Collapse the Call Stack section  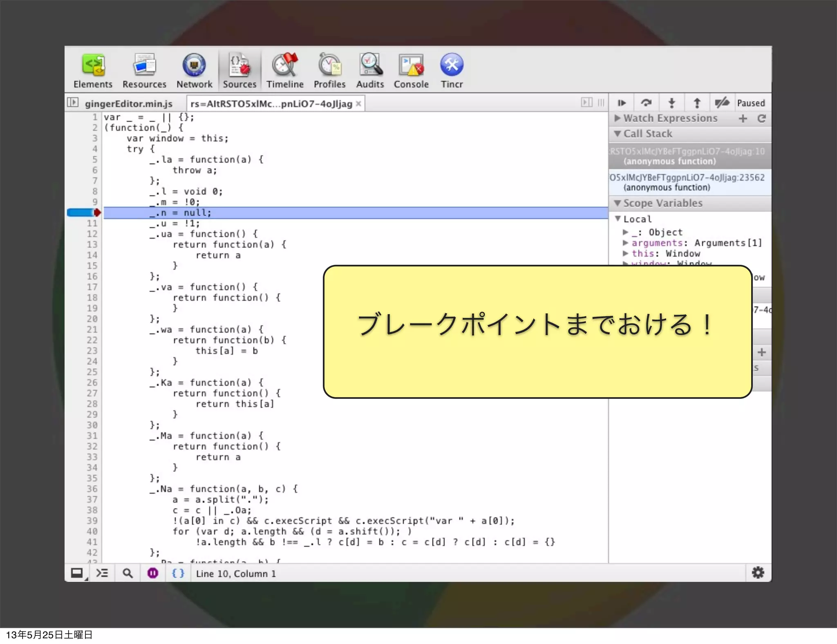point(618,134)
